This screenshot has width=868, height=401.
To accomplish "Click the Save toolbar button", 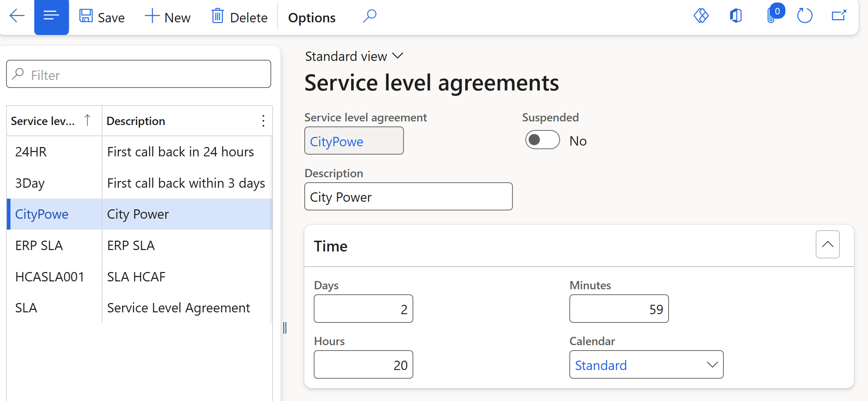I will (x=102, y=17).
